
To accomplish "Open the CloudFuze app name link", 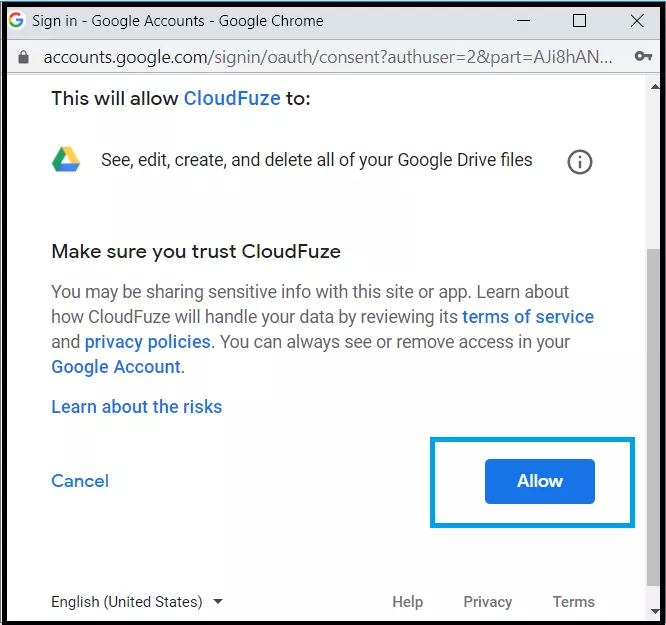I will click(x=232, y=98).
